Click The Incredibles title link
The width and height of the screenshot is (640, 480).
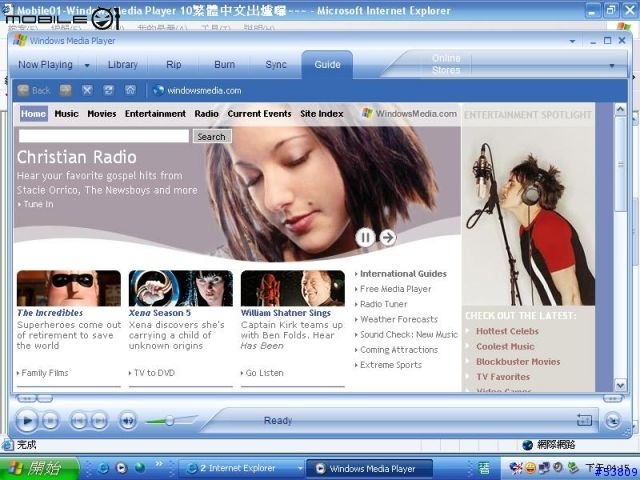click(x=50, y=313)
